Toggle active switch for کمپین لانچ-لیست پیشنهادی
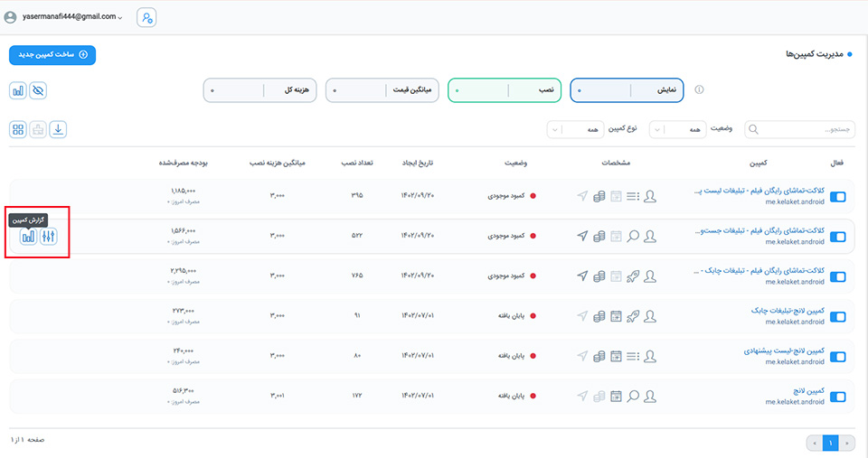Image resolution: width=868 pixels, height=458 pixels. click(x=837, y=356)
